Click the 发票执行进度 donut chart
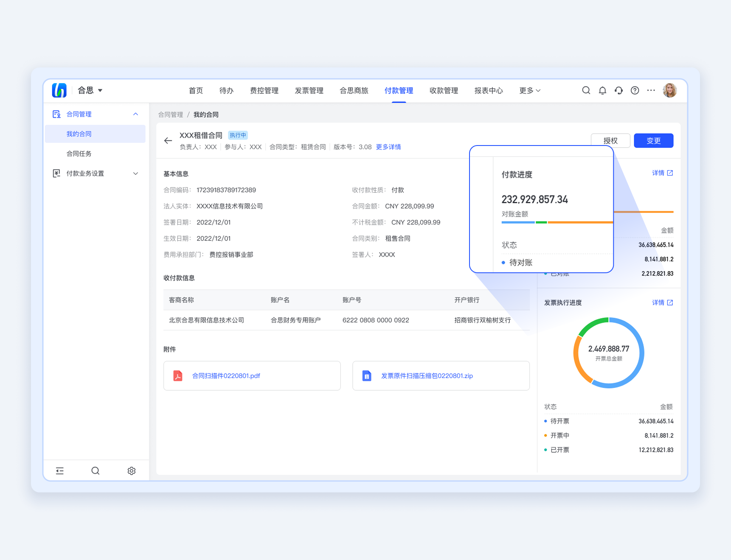 pyautogui.click(x=608, y=353)
